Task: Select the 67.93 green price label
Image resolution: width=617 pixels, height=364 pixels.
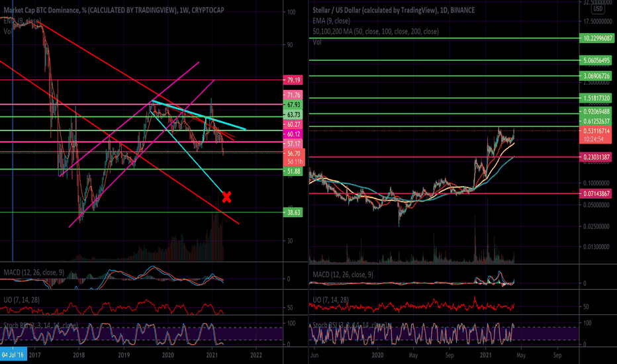Action: (293, 105)
